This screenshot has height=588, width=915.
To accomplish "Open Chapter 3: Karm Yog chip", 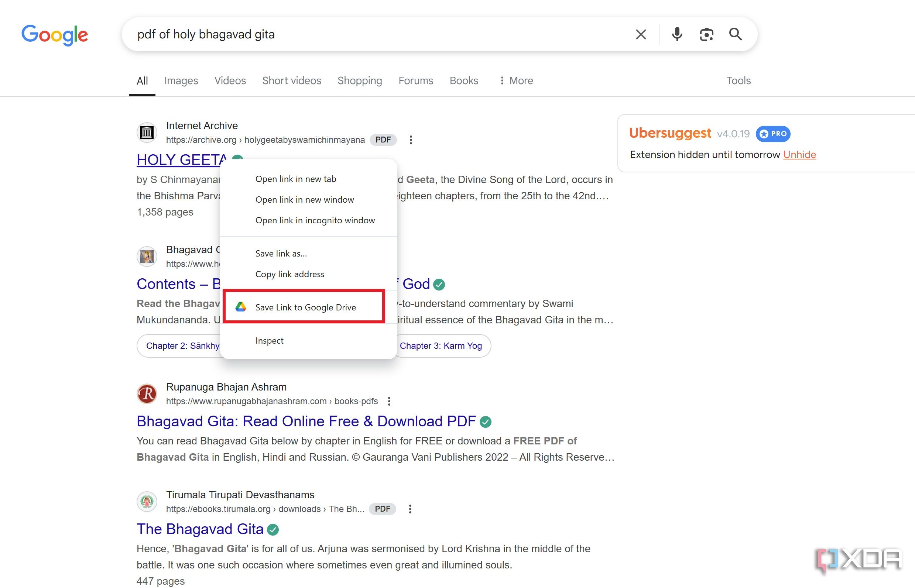I will (x=441, y=346).
